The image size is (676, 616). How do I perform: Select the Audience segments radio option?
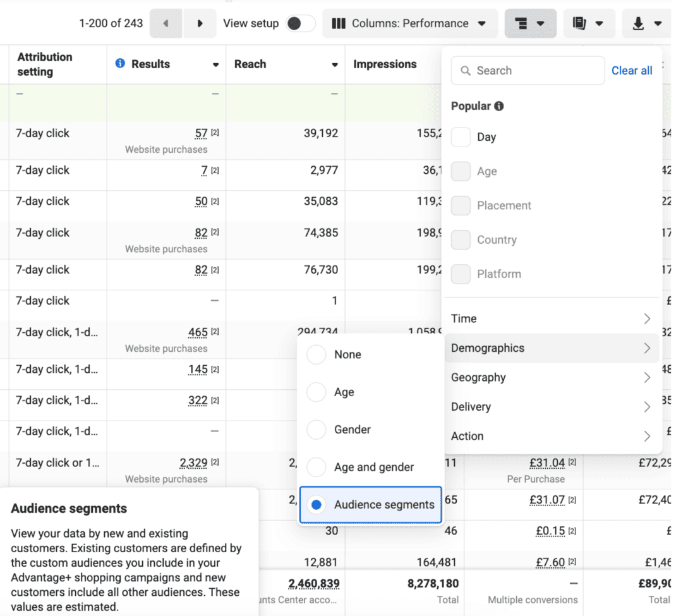pos(316,504)
